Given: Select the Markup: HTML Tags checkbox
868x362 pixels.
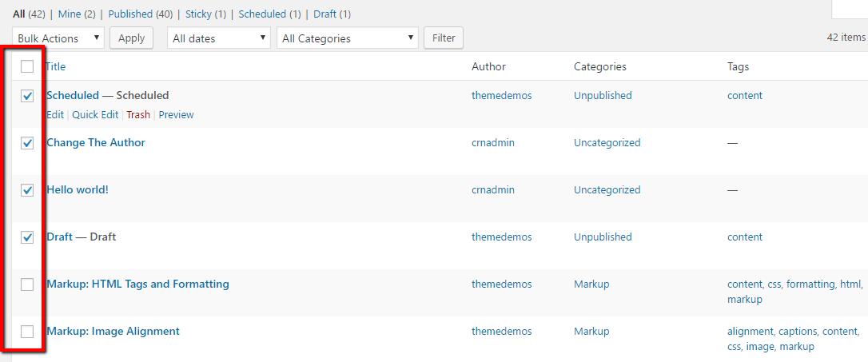Looking at the screenshot, I should (27, 284).
